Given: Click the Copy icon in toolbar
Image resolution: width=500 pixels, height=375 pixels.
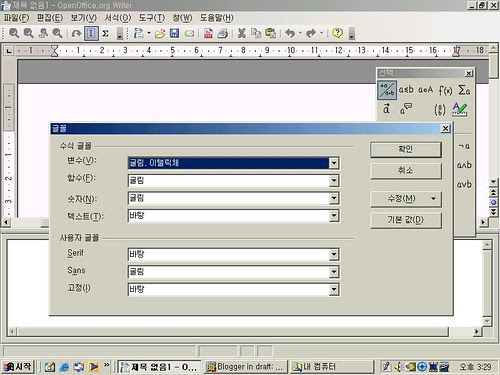Looking at the screenshot, I should click(x=256, y=33).
